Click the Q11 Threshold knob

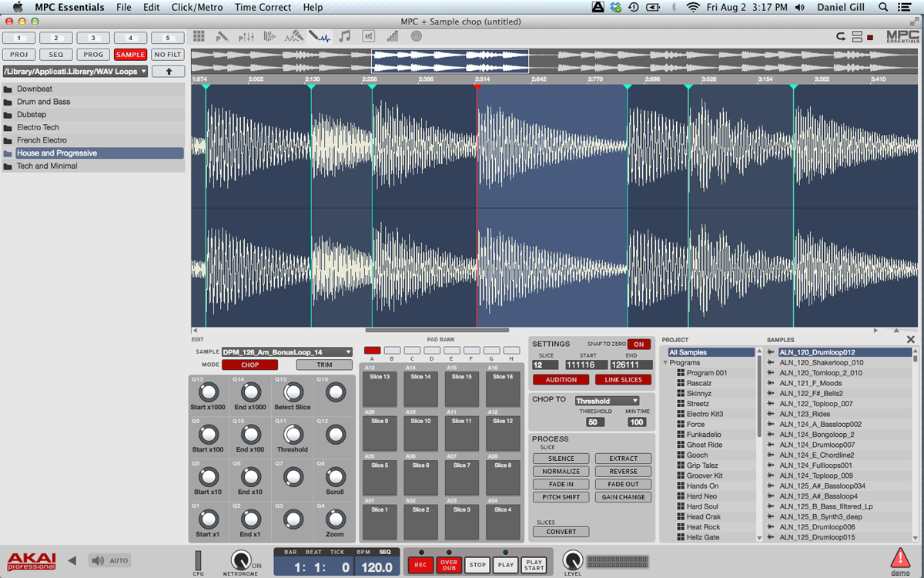click(x=293, y=434)
